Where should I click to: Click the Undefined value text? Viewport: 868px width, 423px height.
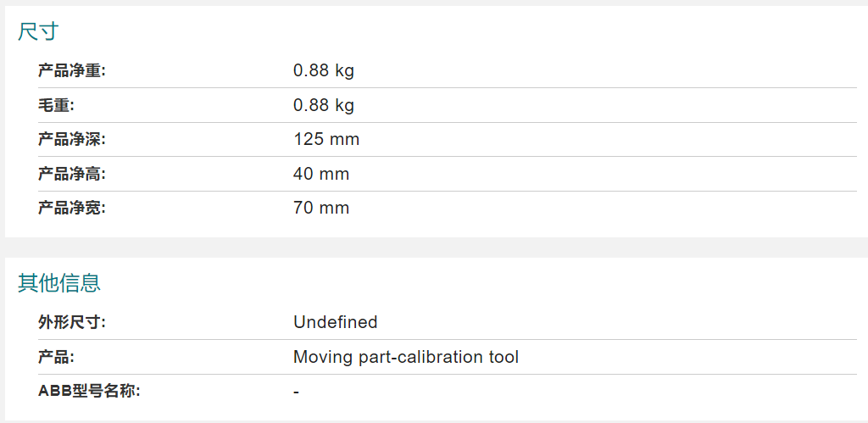click(x=336, y=322)
